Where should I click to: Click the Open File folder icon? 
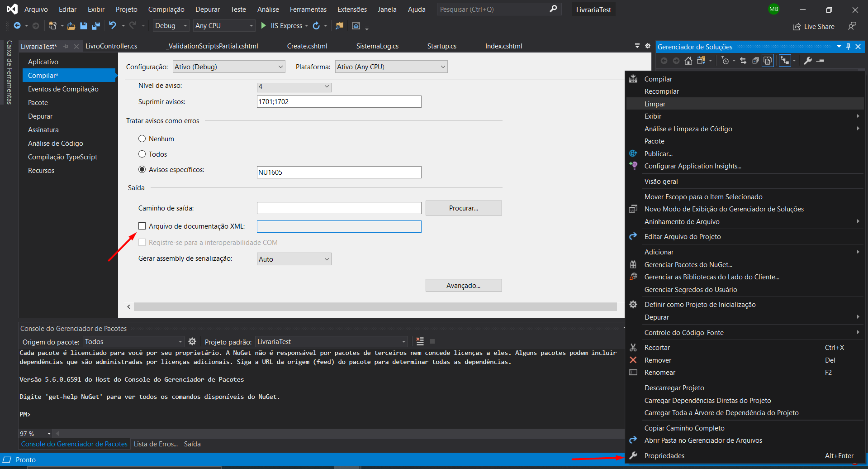(71, 26)
